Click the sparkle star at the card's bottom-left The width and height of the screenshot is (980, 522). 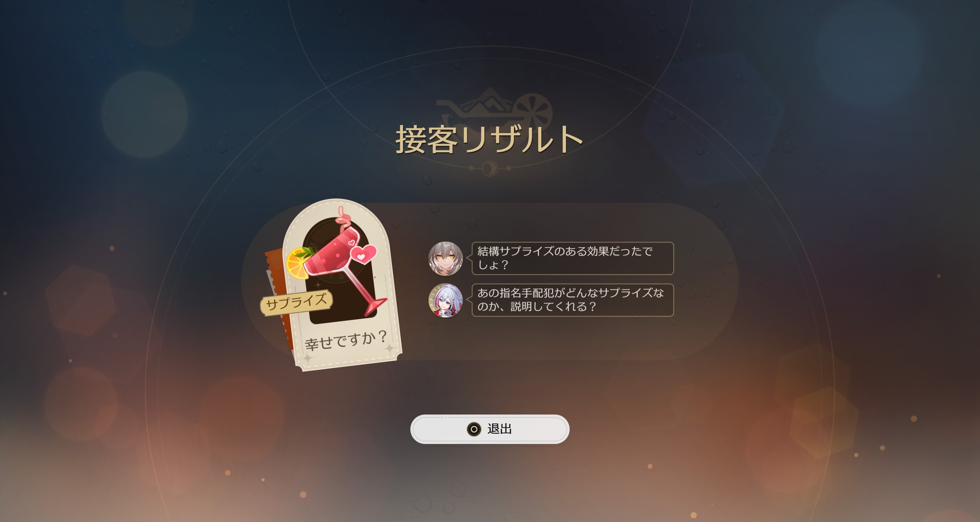click(307, 359)
